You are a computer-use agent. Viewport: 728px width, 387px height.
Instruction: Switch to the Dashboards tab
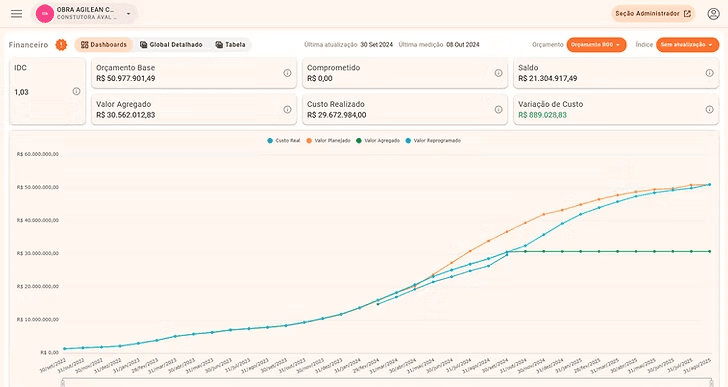104,45
